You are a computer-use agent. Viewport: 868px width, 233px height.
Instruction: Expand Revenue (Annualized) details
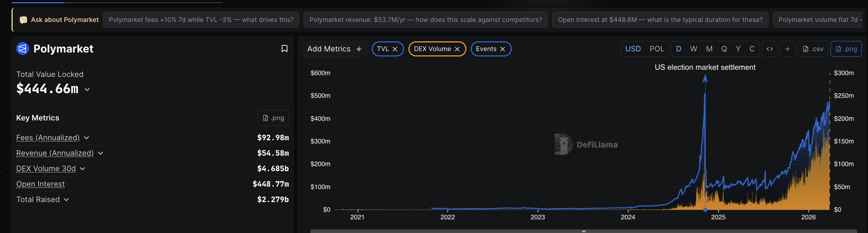click(x=100, y=153)
